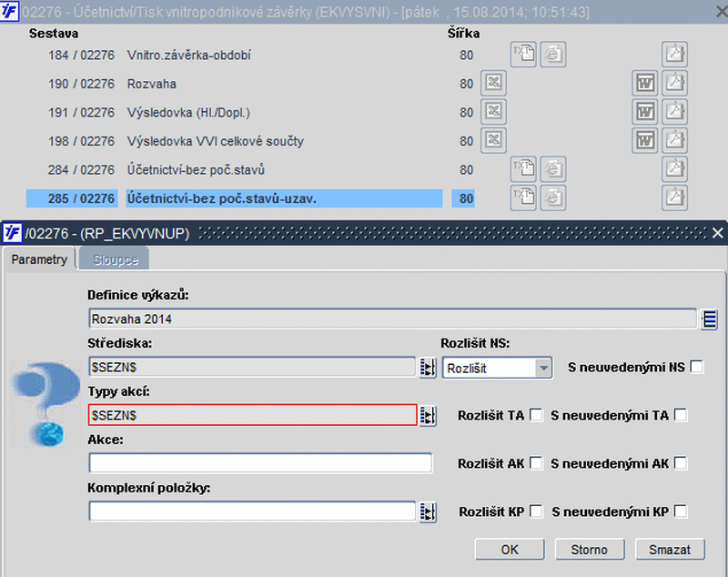This screenshot has height=577, width=728.
Task: Open Typy akcí selection list icon
Action: tap(428, 416)
